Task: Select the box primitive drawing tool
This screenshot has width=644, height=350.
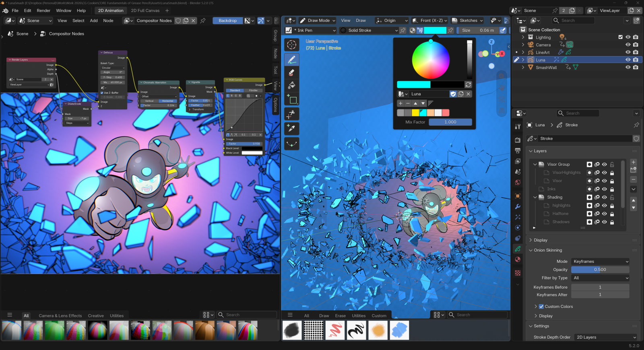Action: [292, 99]
